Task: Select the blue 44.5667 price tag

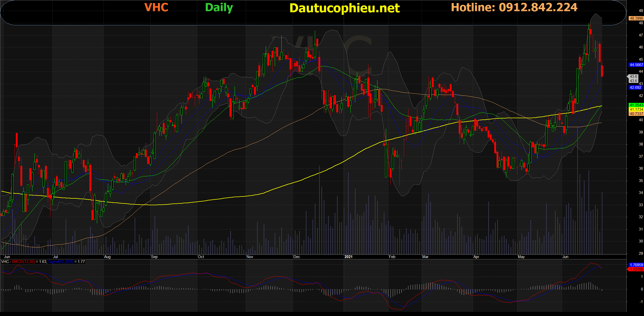Action: tap(636, 65)
